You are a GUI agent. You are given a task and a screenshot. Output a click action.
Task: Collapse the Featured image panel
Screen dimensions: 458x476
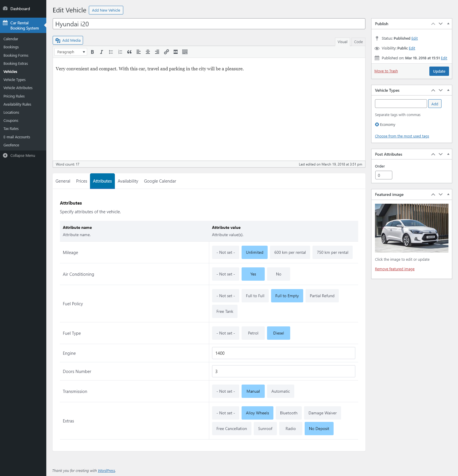tap(448, 194)
